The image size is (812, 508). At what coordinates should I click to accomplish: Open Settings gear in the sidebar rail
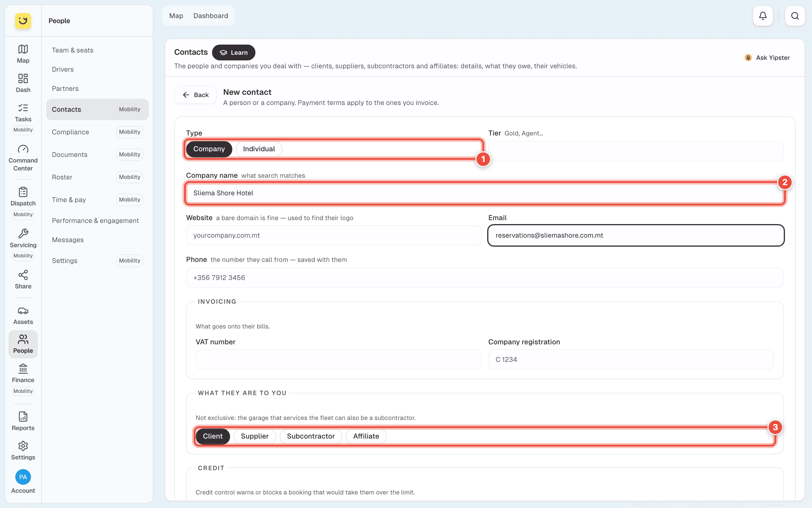[23, 450]
